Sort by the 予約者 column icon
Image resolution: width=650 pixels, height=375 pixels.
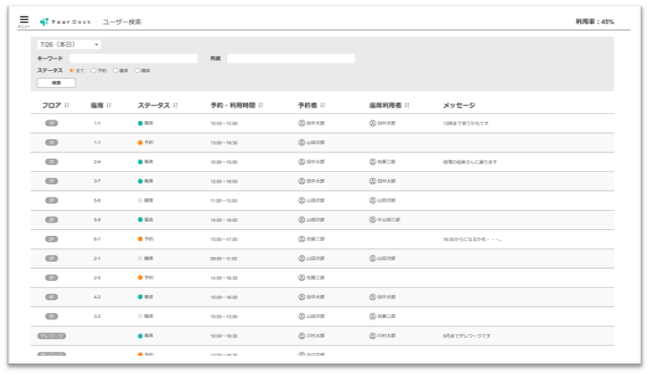pyautogui.click(x=323, y=105)
